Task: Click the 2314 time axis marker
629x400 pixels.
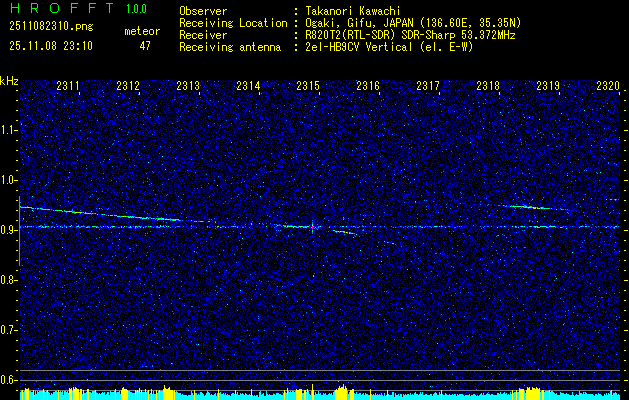Action: point(248,85)
